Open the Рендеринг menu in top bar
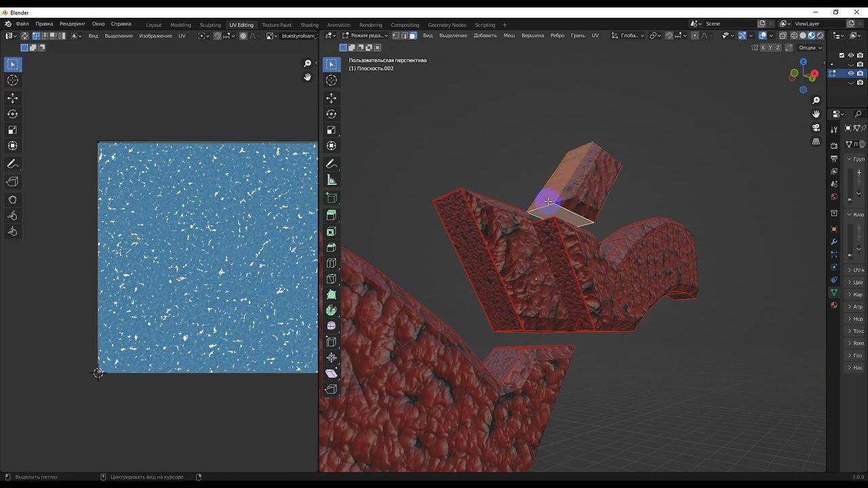 pos(72,24)
